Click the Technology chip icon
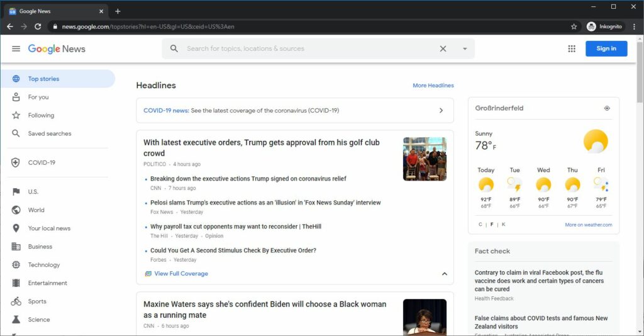This screenshot has height=336, width=644. 16,264
